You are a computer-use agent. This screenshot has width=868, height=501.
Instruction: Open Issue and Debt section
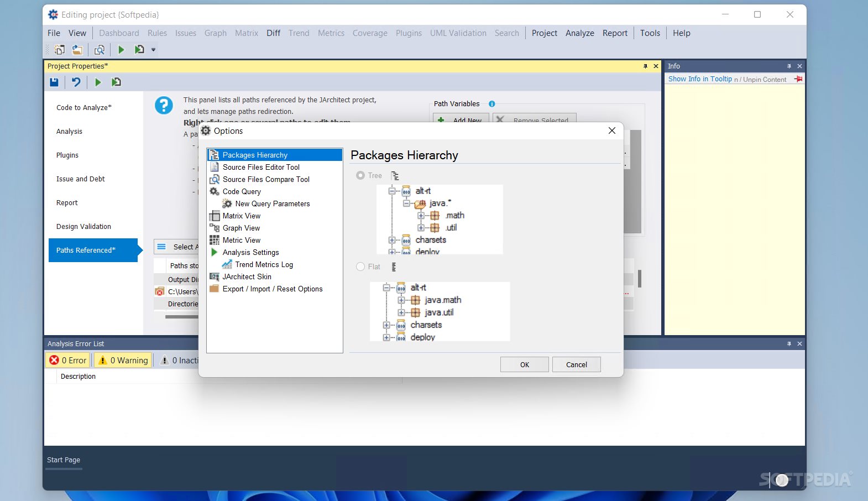81,179
